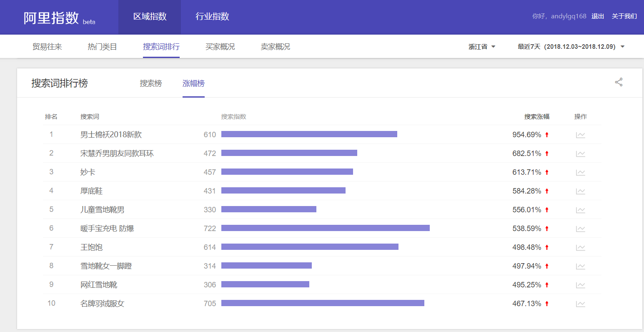Image resolution: width=644 pixels, height=332 pixels.
Task: Click trend chart icon for 王饱饱
Action: click(x=580, y=247)
